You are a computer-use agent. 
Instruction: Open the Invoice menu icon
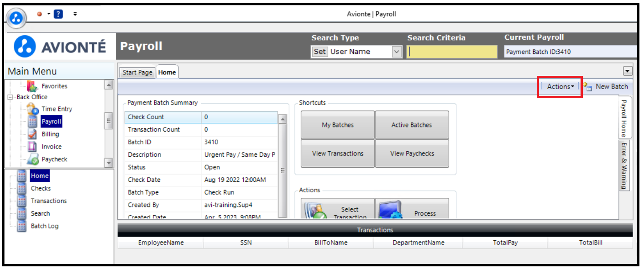tap(32, 147)
